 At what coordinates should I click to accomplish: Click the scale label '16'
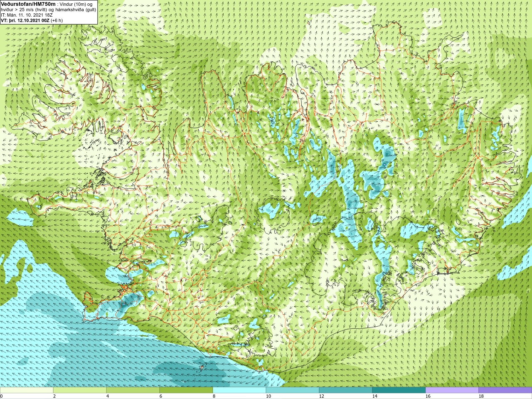428,396
